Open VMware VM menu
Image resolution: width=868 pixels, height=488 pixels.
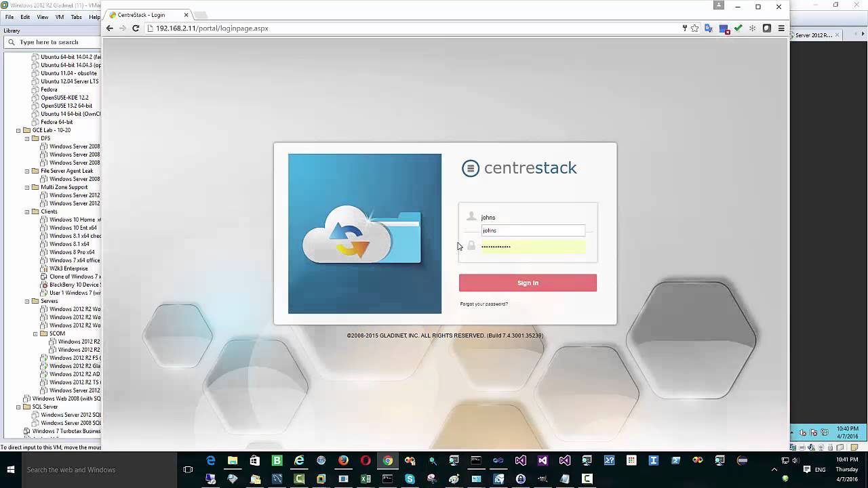point(60,17)
